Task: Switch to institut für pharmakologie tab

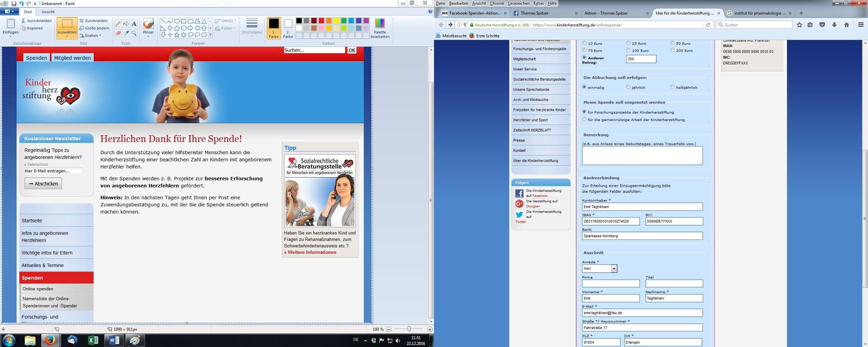Action: coord(759,13)
